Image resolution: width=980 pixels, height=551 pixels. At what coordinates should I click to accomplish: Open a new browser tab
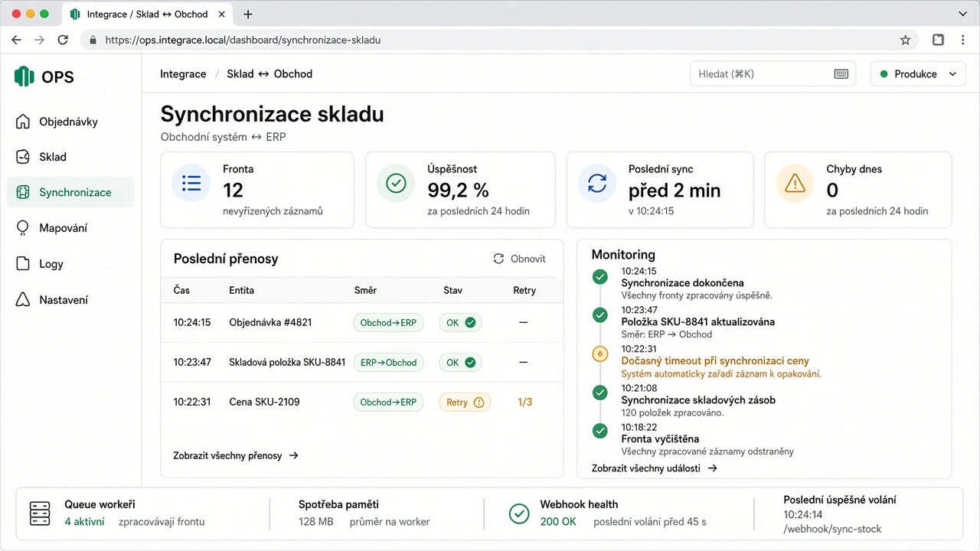pos(247,14)
